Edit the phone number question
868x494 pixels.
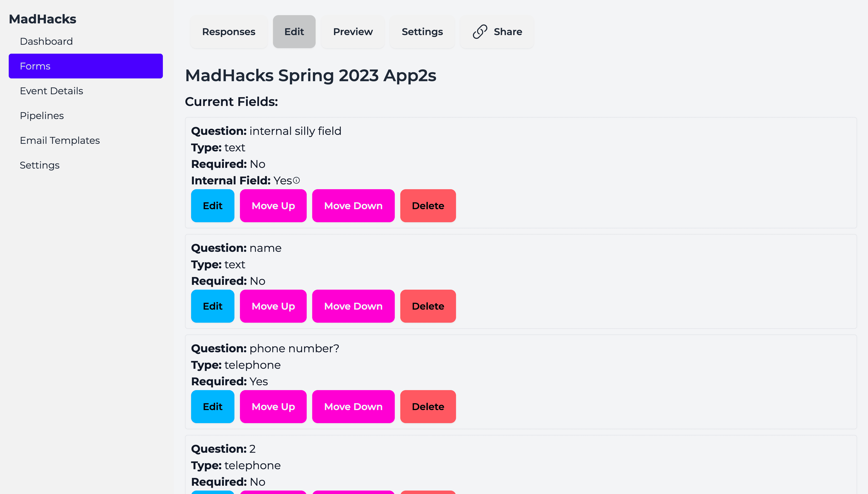click(213, 406)
